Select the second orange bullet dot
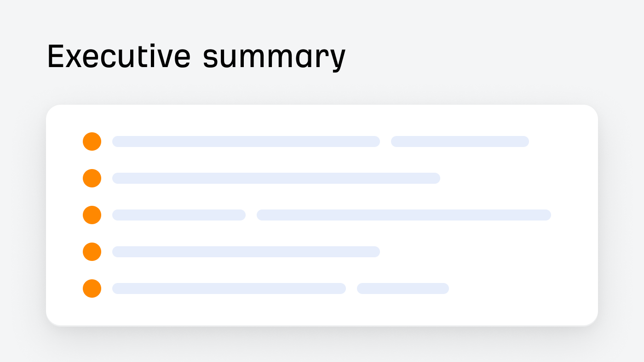The image size is (644, 362). [92, 178]
